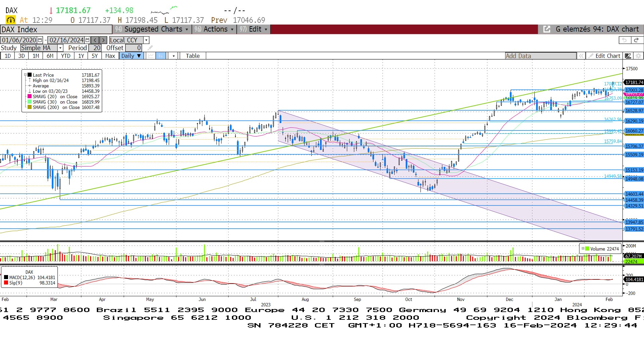Switch to the Table view
Viewport: 644px width, 344px height.
click(193, 56)
